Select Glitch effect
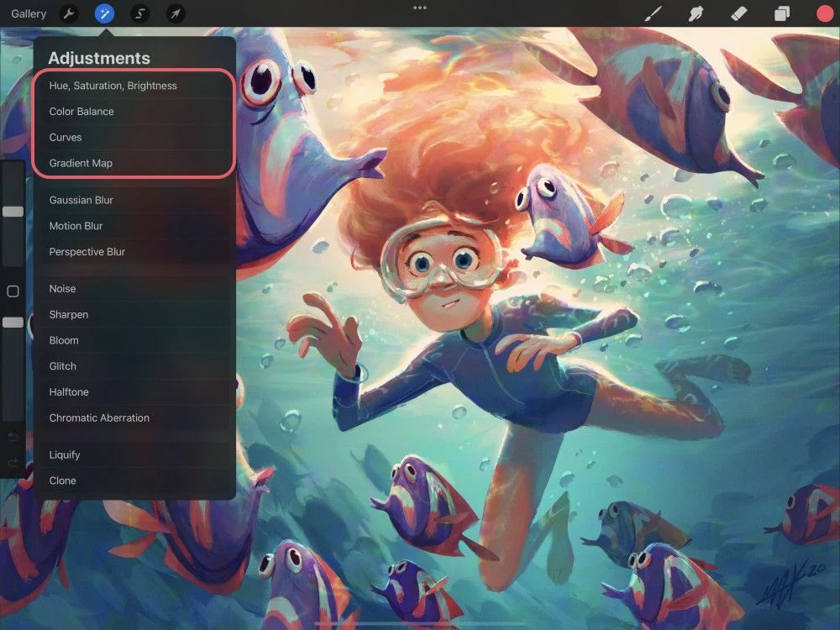The width and height of the screenshot is (840, 630). (134, 366)
